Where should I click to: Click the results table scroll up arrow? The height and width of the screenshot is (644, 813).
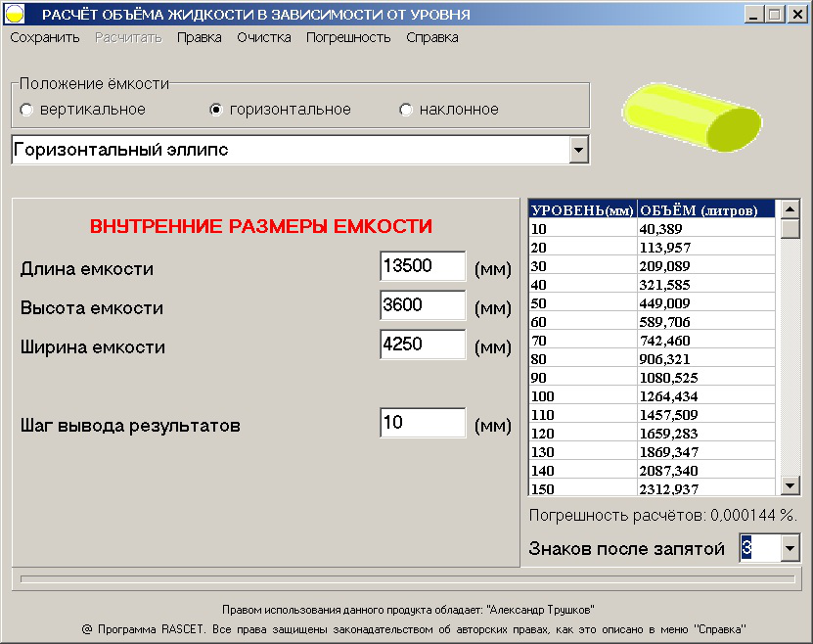[790, 208]
